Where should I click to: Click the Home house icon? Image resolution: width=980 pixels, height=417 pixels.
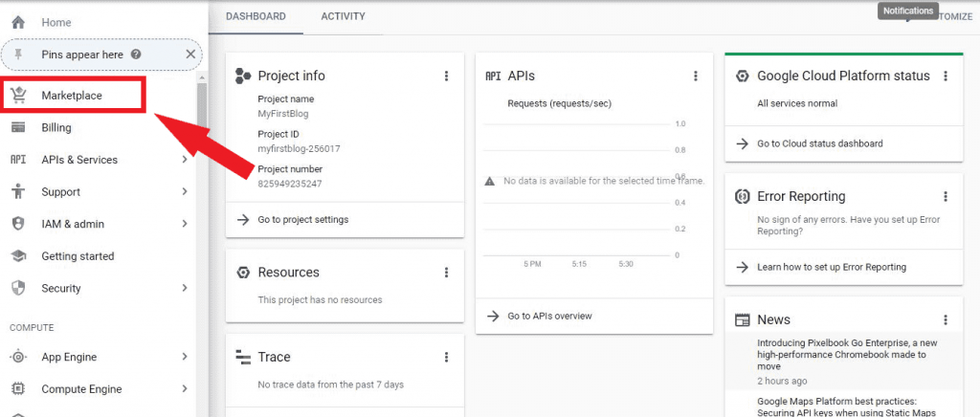[x=18, y=22]
